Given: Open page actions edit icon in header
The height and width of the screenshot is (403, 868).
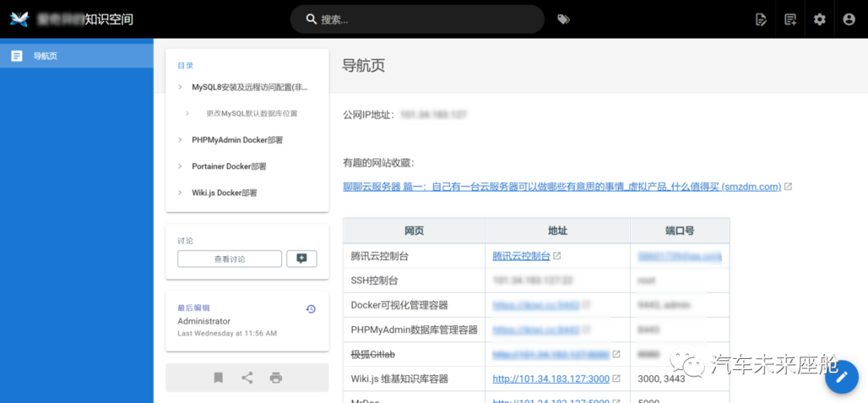Looking at the screenshot, I should [761, 19].
